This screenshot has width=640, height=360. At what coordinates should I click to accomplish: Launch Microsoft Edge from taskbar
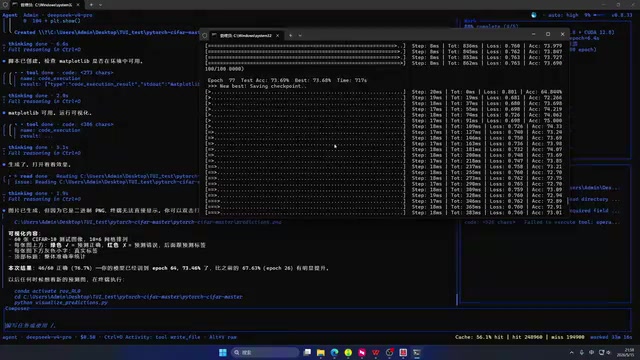tap(335, 352)
